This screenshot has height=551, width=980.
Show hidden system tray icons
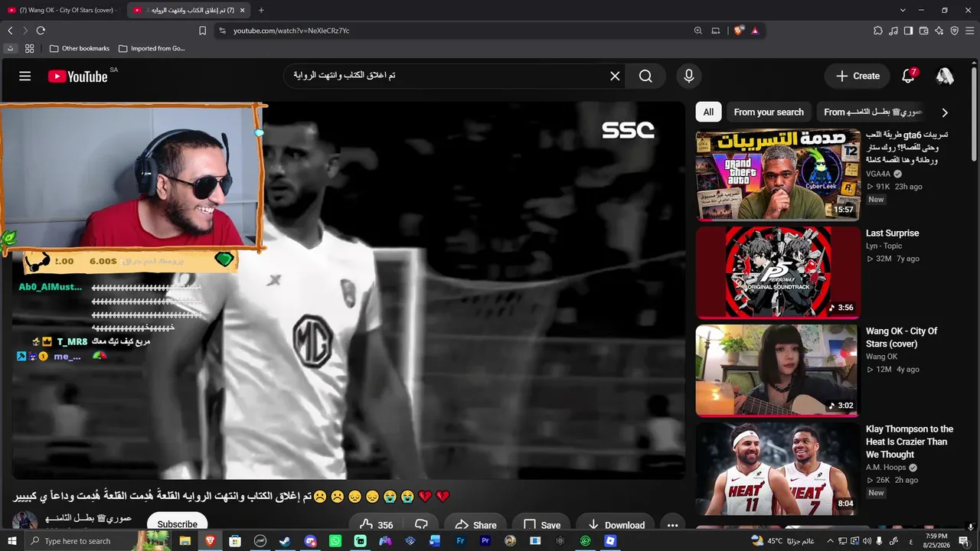pyautogui.click(x=830, y=541)
